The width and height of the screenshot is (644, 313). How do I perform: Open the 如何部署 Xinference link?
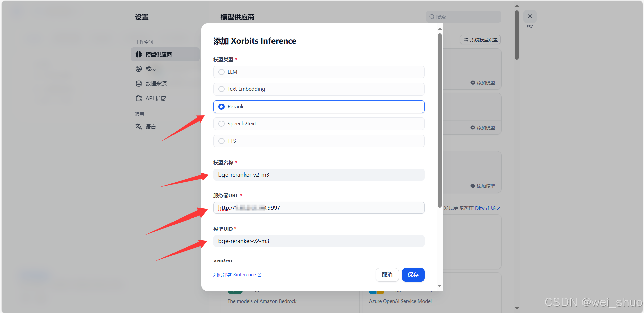237,275
